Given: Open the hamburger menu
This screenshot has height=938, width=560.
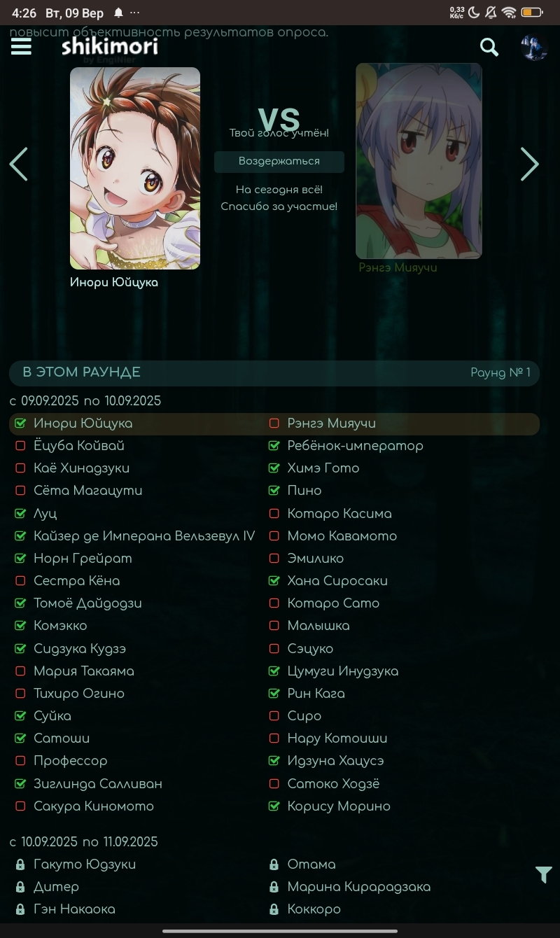Looking at the screenshot, I should (x=21, y=46).
